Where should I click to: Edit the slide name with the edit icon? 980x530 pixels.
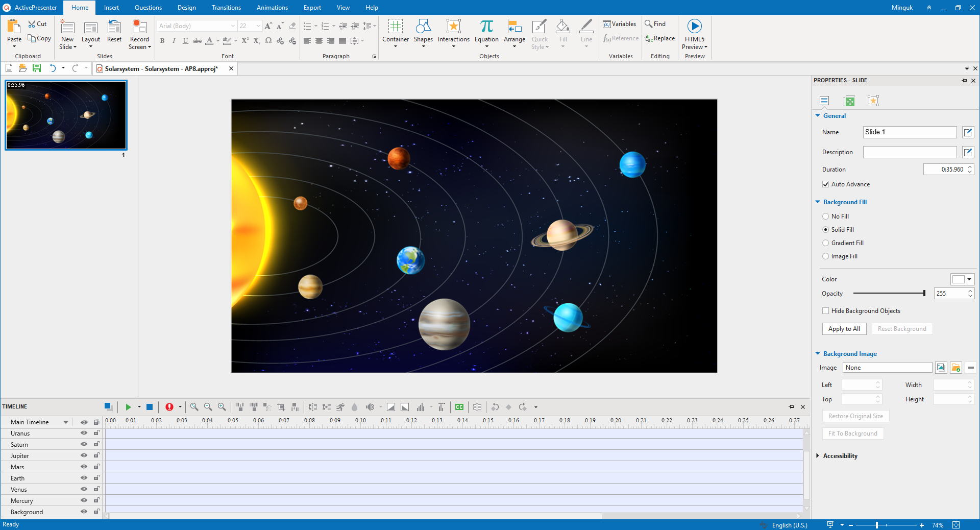point(968,132)
